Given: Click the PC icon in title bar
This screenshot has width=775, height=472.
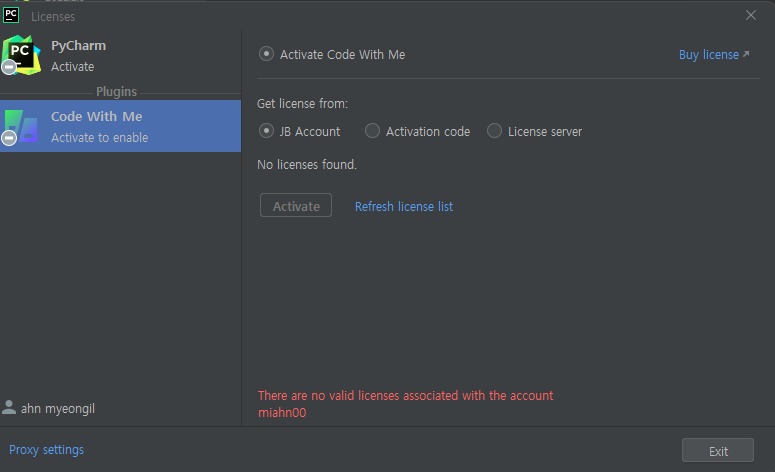Looking at the screenshot, I should pos(11,15).
